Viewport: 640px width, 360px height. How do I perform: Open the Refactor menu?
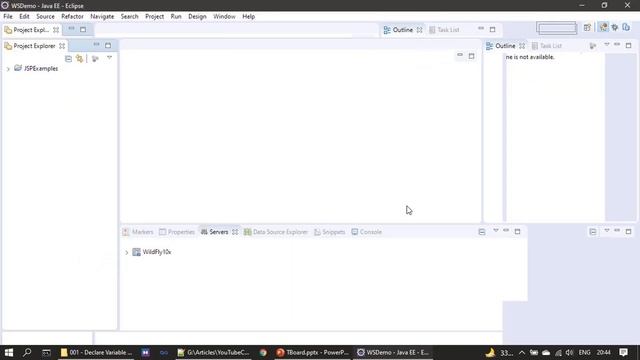(x=72, y=16)
